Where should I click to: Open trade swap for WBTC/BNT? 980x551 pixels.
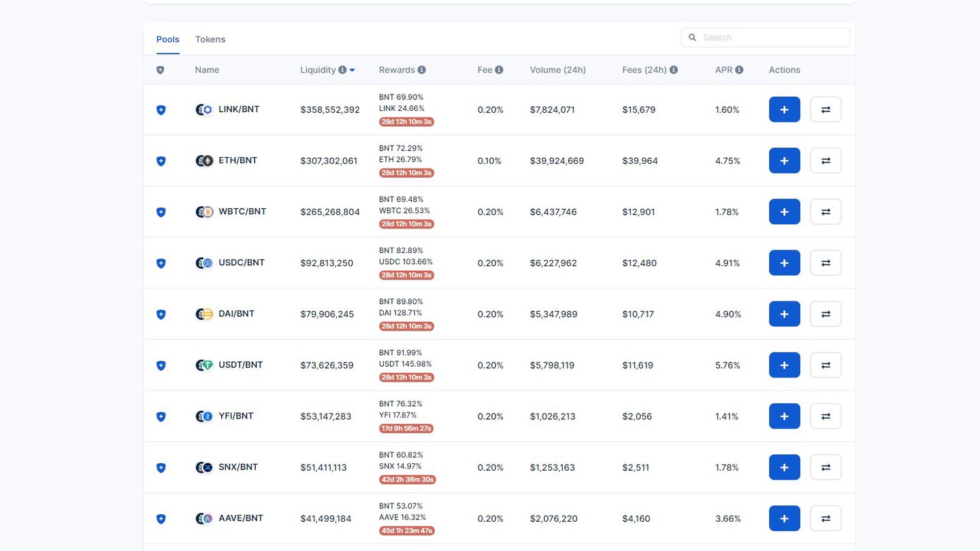click(x=826, y=212)
